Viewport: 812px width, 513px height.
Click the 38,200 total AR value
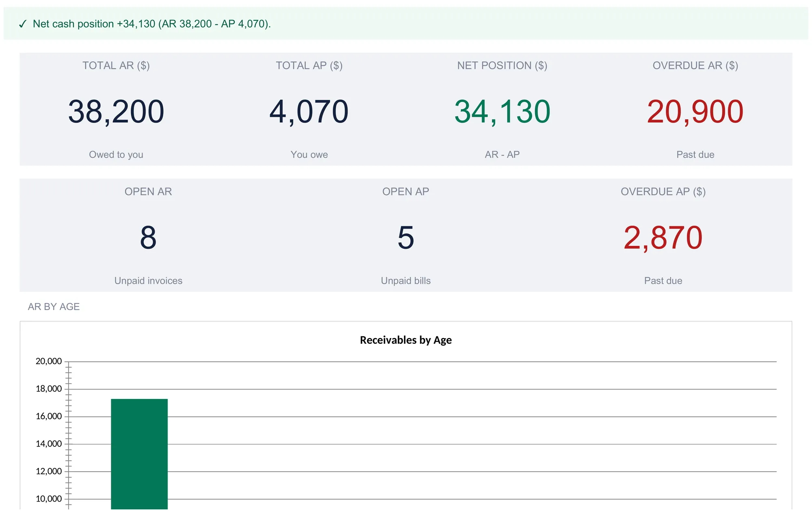point(116,112)
